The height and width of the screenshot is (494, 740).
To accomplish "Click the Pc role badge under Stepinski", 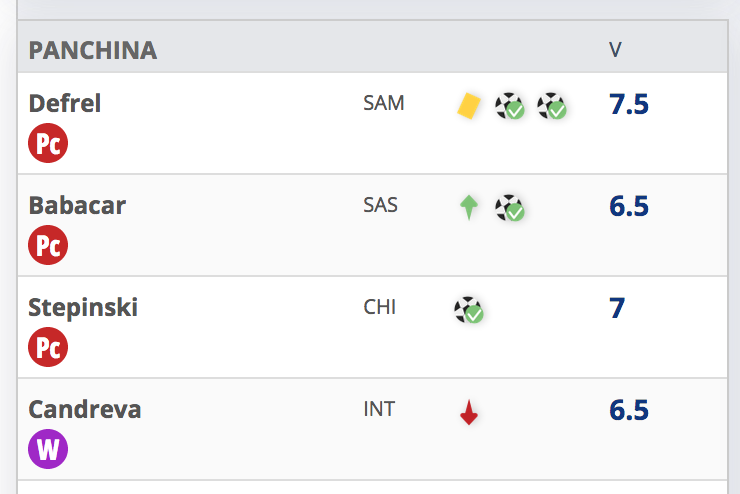I will [x=48, y=347].
